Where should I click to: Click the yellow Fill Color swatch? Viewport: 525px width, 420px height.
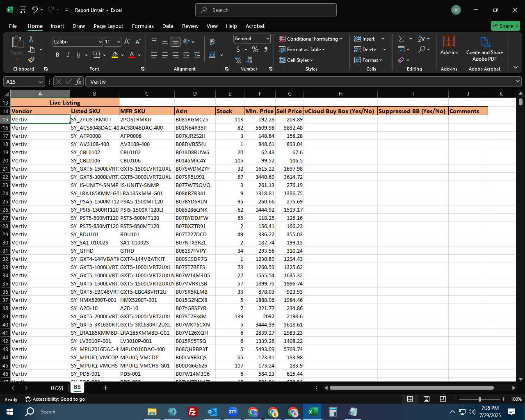pos(115,55)
